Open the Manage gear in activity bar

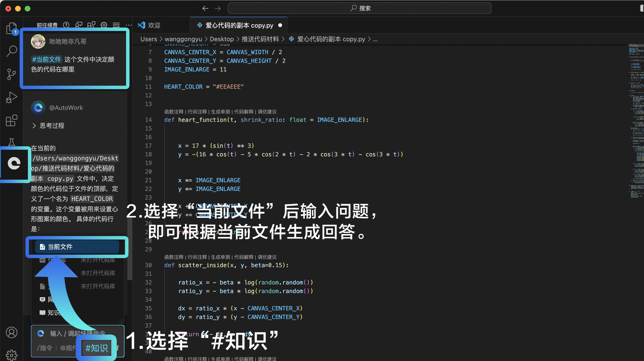click(x=11, y=354)
